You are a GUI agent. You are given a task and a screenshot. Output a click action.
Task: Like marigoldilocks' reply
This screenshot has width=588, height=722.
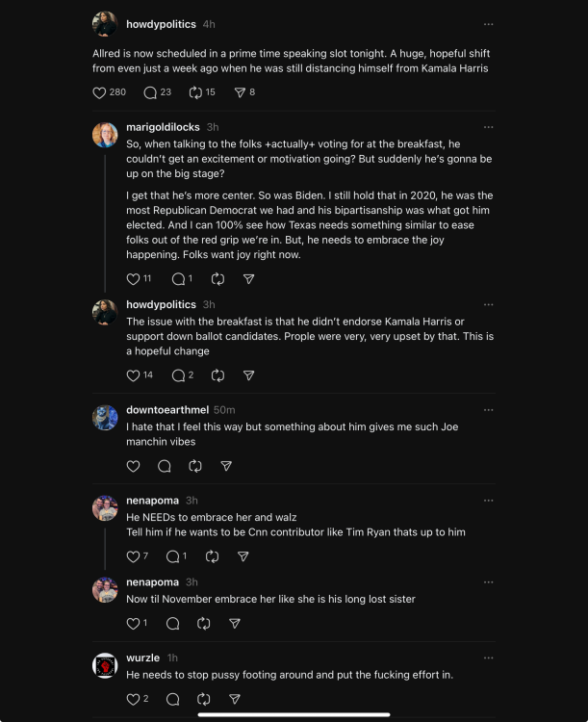[133, 279]
